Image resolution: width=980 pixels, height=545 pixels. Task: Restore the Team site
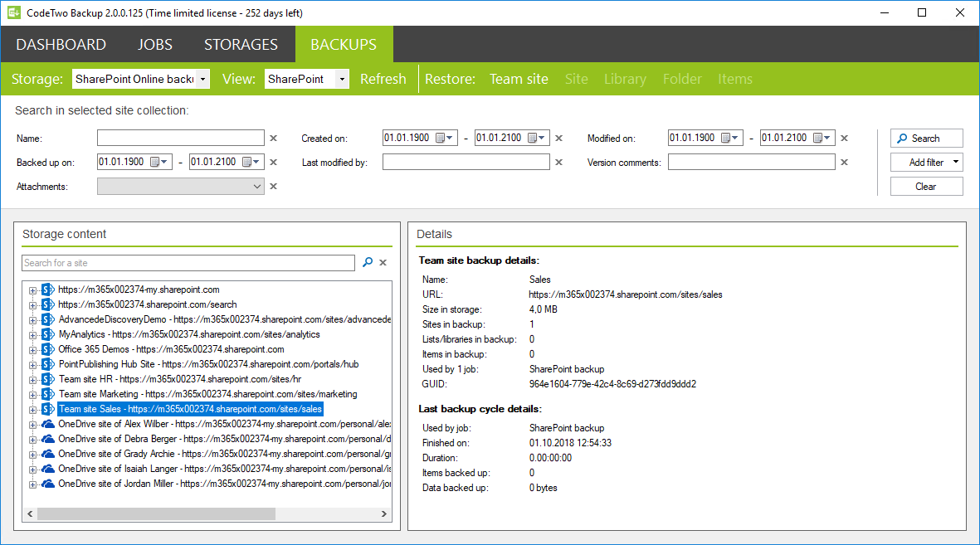coord(519,80)
